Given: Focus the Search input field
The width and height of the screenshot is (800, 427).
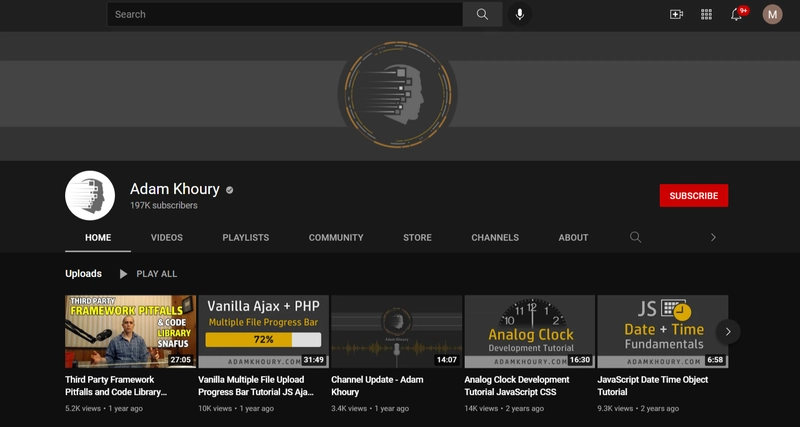Looking at the screenshot, I should coord(285,14).
